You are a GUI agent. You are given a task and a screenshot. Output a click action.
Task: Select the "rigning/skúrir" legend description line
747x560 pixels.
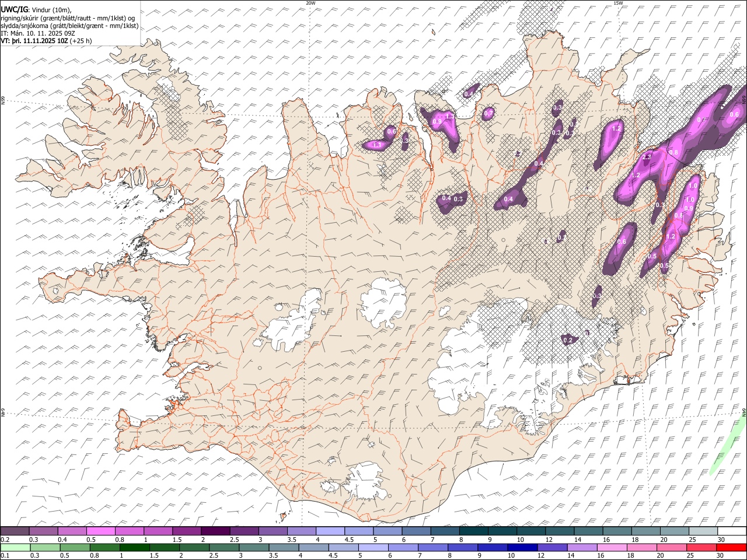tap(68, 17)
